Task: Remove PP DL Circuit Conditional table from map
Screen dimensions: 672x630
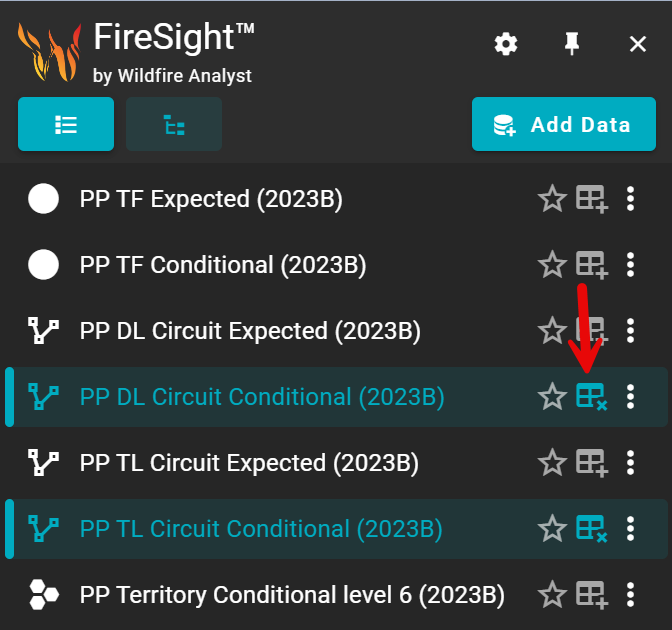Action: tap(592, 397)
